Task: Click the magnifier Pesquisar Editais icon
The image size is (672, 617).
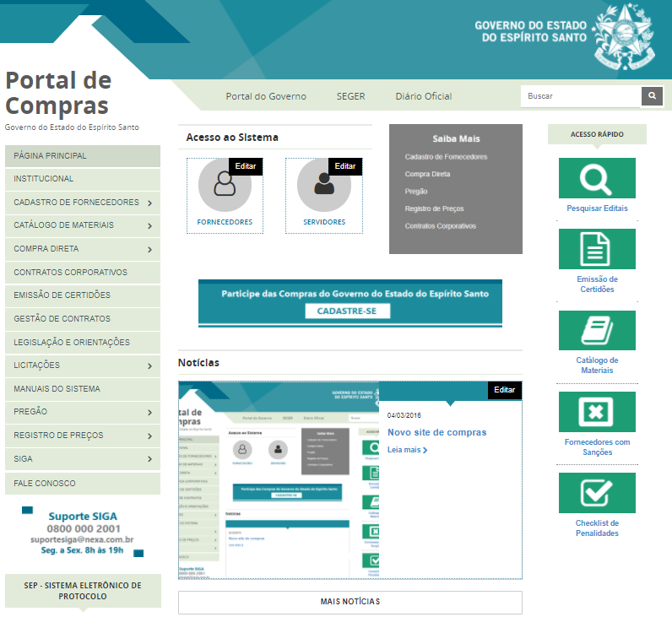Action: pos(597,178)
